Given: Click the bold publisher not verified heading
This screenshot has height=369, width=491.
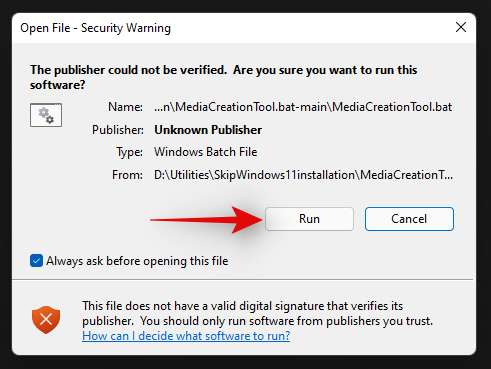Looking at the screenshot, I should pyautogui.click(x=223, y=77).
